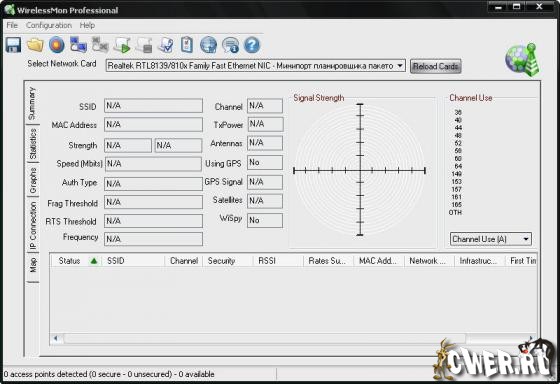Click the Signal Strength radar chart
The width and height of the screenshot is (560, 384).
click(360, 170)
